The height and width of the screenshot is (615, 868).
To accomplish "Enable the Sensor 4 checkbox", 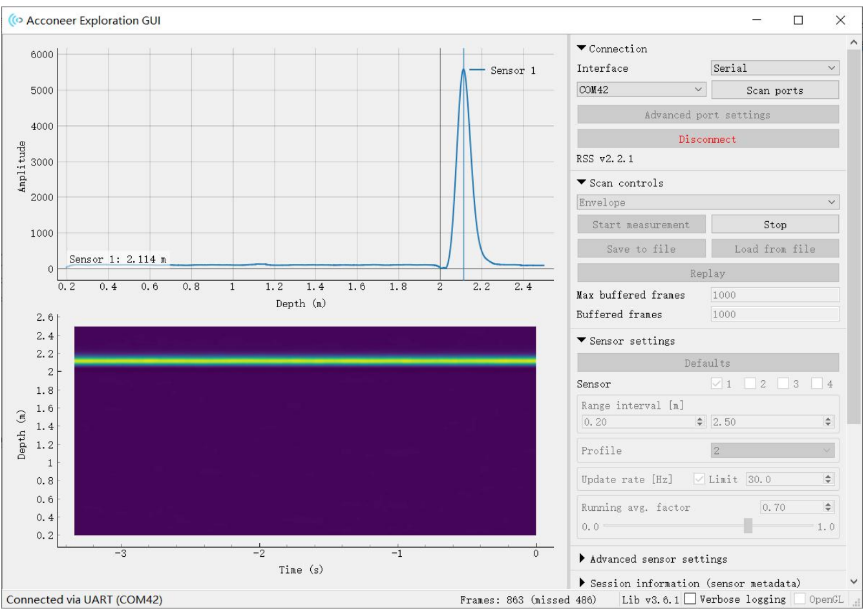I will coord(817,384).
